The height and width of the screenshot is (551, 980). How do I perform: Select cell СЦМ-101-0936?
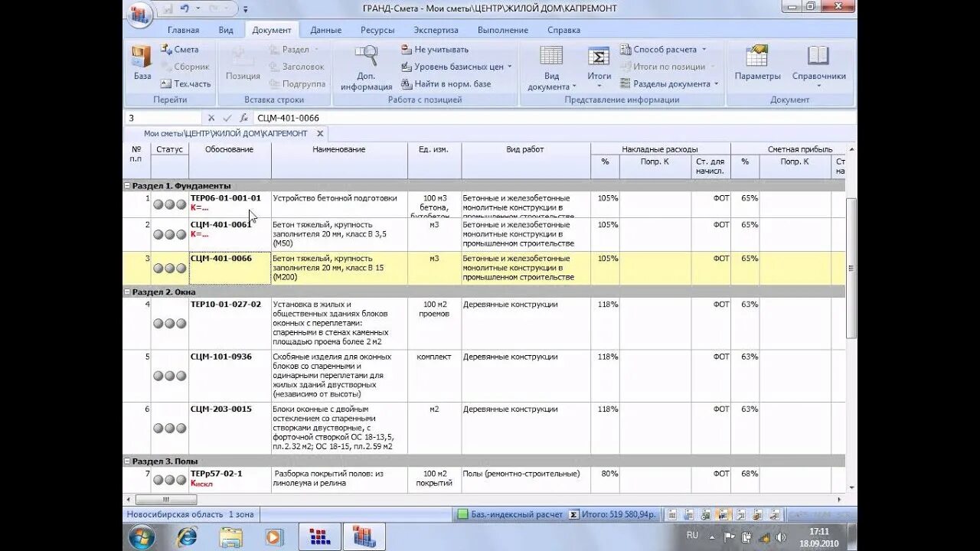[230, 376]
